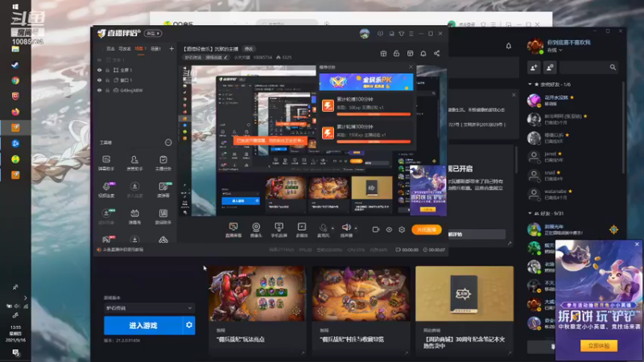
Task: Open the hamburger menu in streaming app titlebar
Action: [411, 34]
